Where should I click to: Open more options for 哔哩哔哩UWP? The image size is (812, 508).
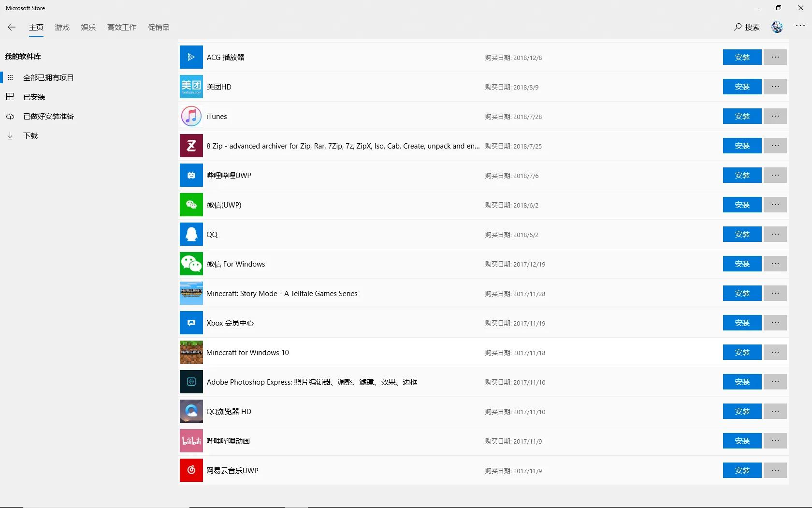[775, 175]
